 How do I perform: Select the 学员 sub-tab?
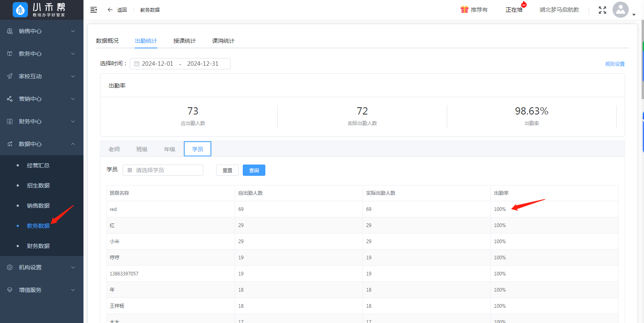198,149
